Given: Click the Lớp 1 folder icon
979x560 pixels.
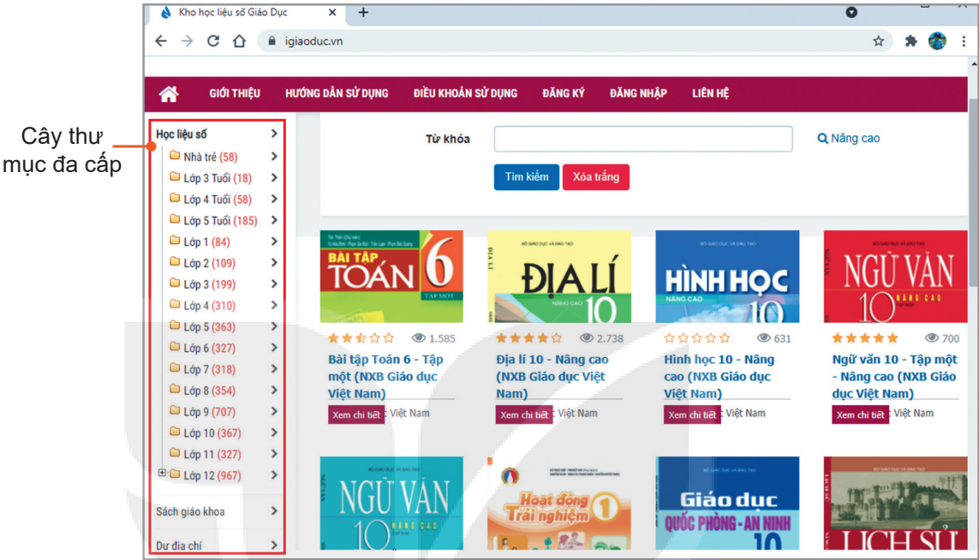Looking at the screenshot, I should click(175, 241).
